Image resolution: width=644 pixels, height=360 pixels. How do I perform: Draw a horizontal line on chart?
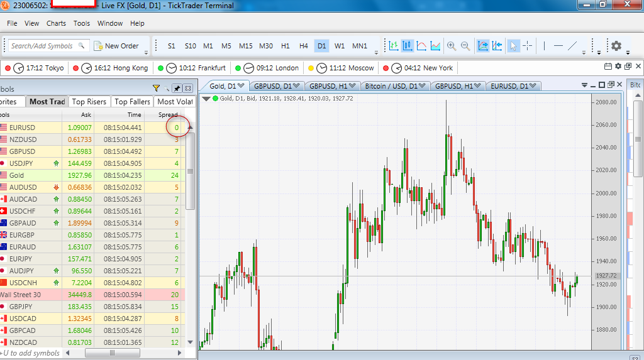click(558, 46)
